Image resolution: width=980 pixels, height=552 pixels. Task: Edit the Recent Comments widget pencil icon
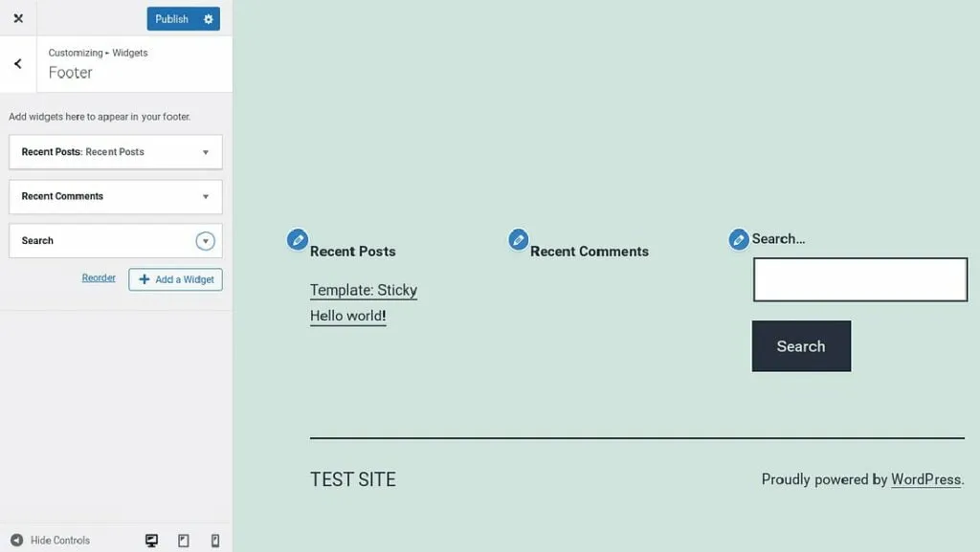coord(519,239)
